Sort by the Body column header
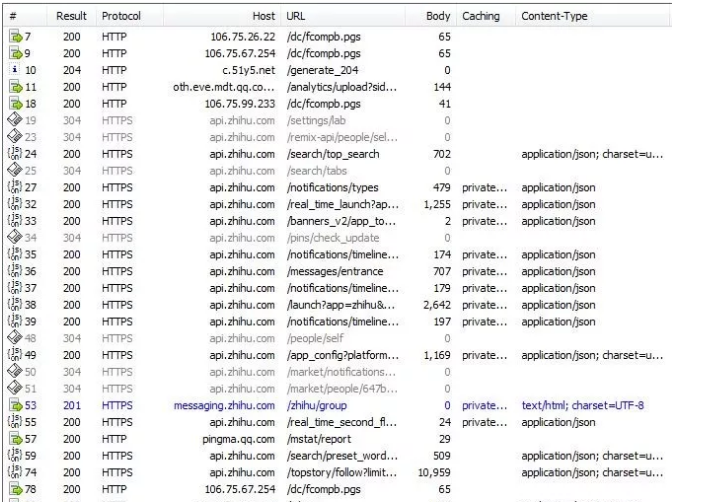Viewport: 712px width, 502px height. pos(431,16)
